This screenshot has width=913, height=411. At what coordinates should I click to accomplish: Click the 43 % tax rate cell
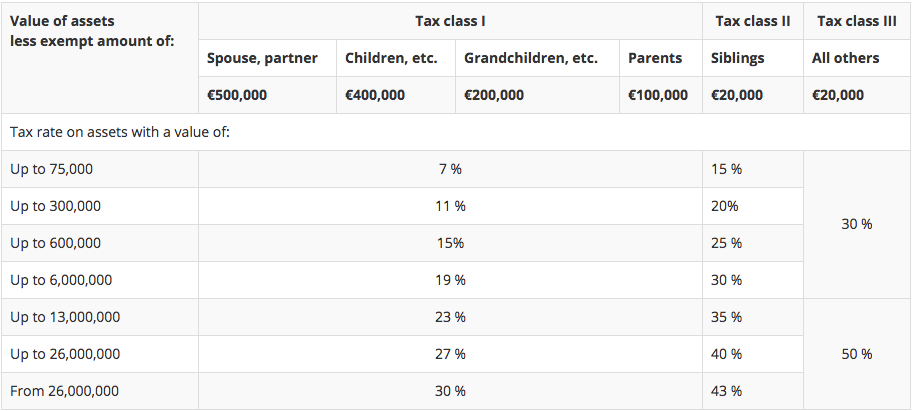(x=726, y=391)
